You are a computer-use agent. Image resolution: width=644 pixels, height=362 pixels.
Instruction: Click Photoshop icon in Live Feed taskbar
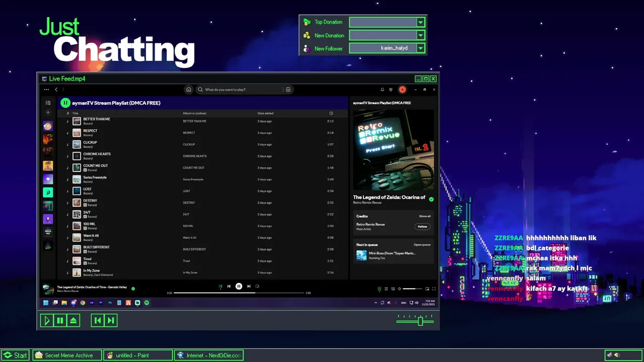click(x=110, y=303)
